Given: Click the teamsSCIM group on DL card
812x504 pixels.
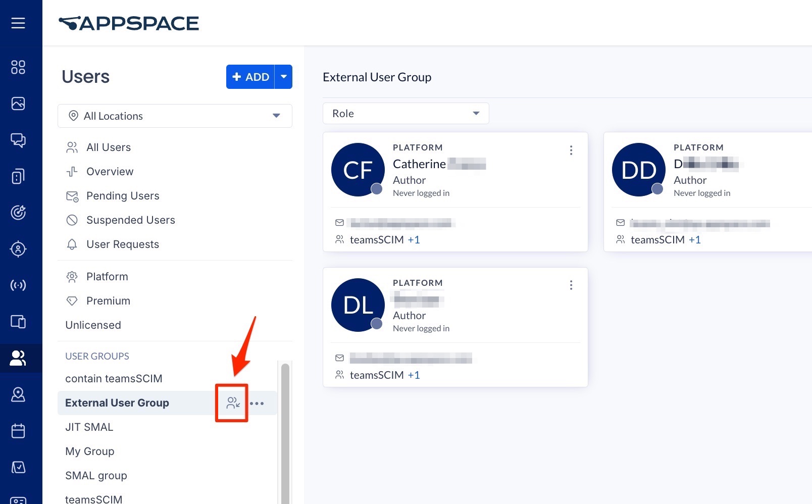Looking at the screenshot, I should tap(377, 375).
